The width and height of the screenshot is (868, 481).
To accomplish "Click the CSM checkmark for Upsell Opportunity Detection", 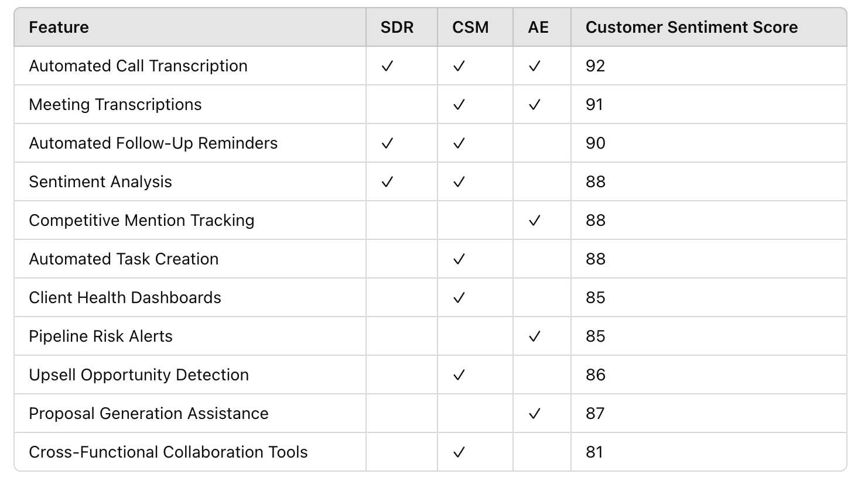I will [x=459, y=375].
